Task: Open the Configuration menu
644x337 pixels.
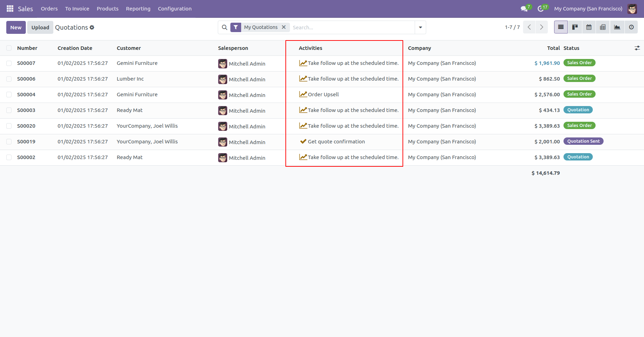Action: pos(175,9)
